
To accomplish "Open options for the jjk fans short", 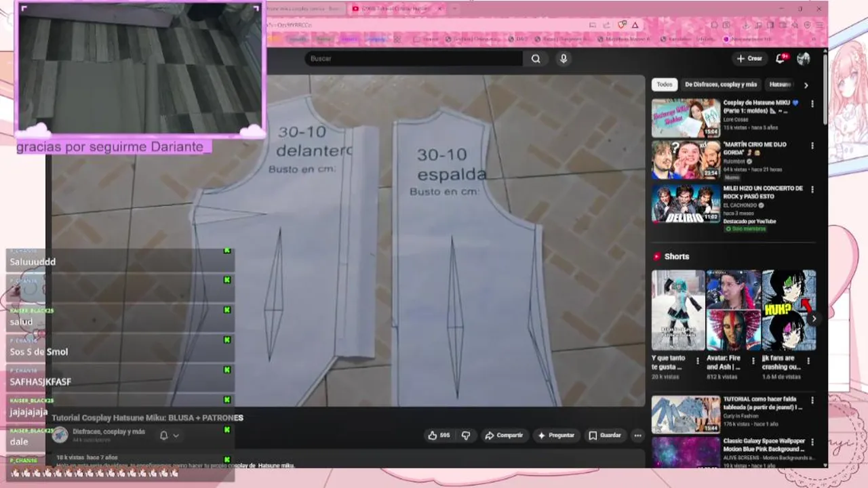I will (808, 361).
